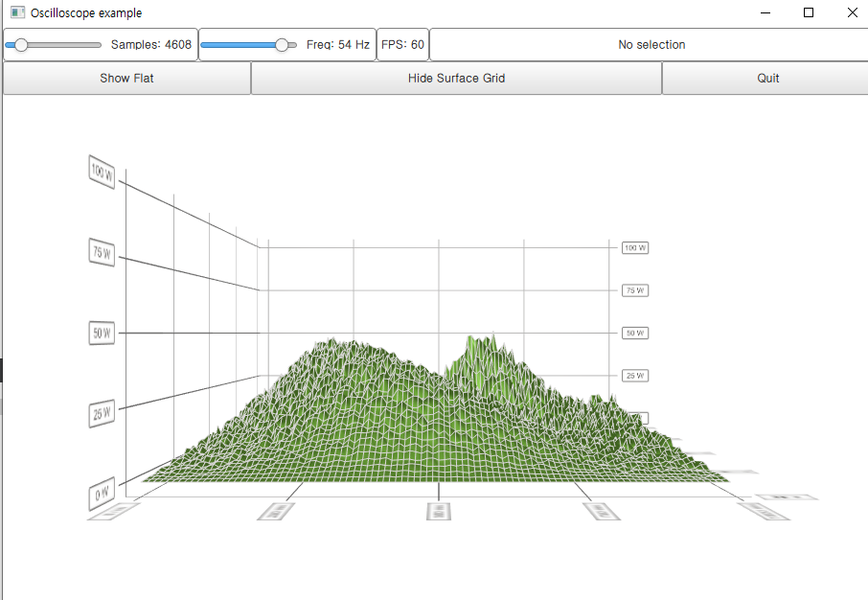Select the 25 W label on left axis
This screenshot has height=600, width=868.
tap(102, 413)
